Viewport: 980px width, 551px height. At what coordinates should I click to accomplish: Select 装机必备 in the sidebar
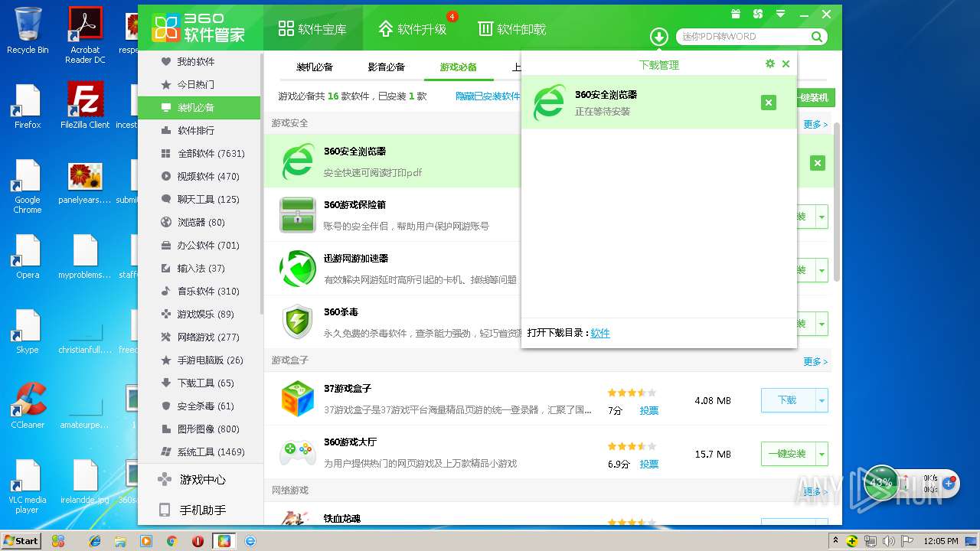point(199,107)
